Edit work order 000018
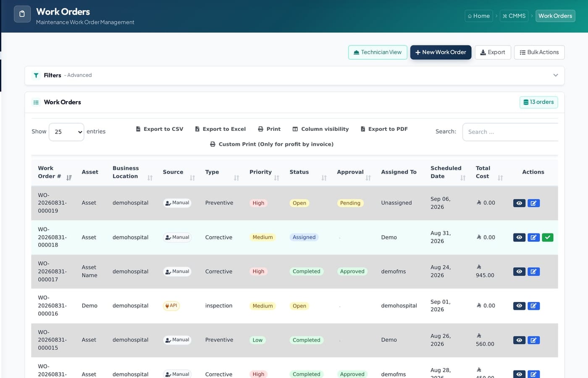 [x=533, y=237]
